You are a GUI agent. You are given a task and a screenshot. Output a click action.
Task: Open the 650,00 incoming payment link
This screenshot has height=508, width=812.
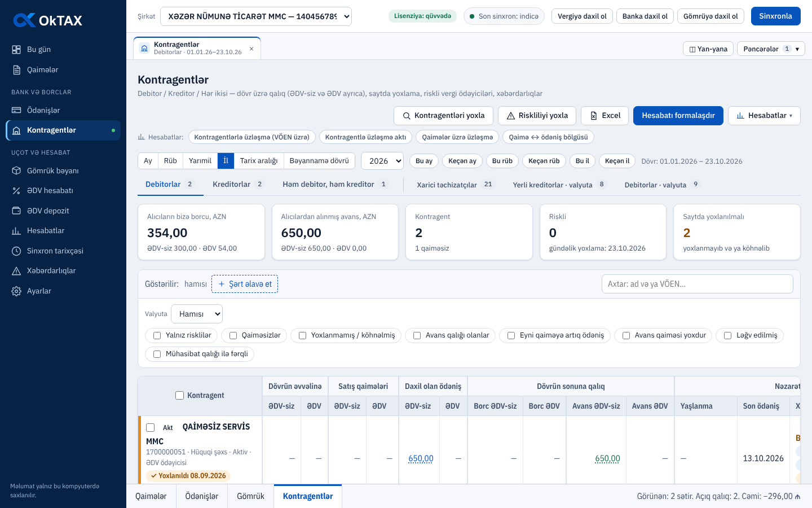pyautogui.click(x=421, y=459)
